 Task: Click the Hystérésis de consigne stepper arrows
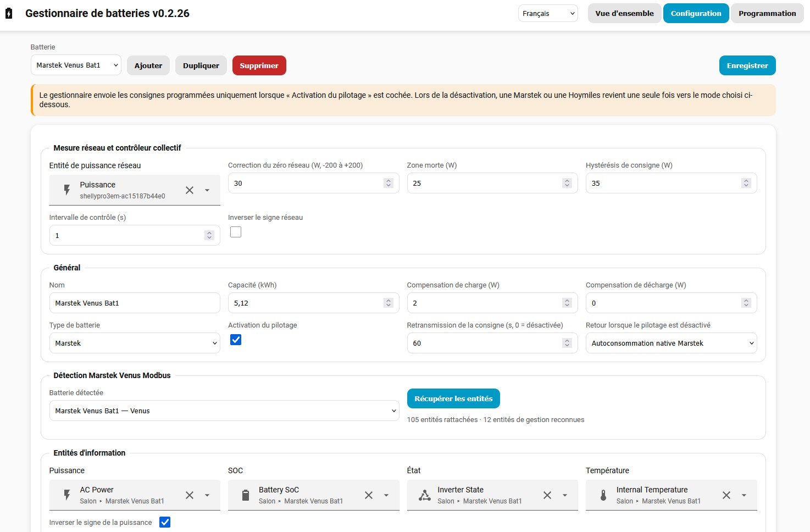point(746,183)
